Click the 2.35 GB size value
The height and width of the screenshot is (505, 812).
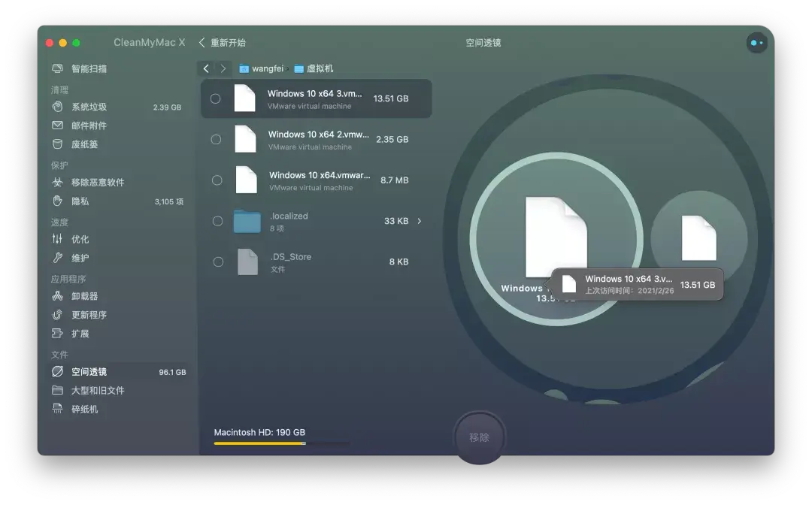tap(392, 139)
